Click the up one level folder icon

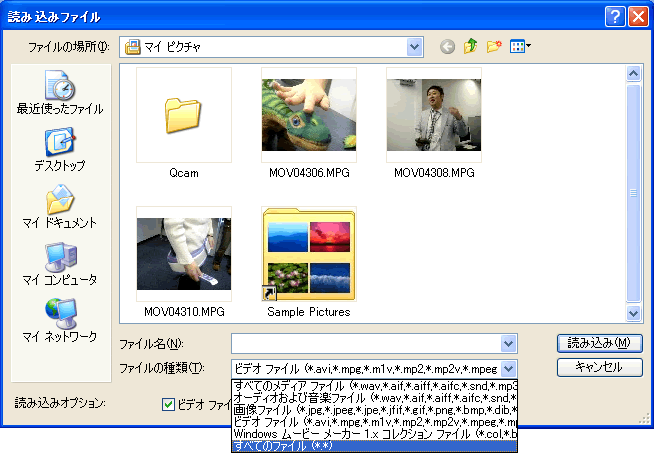[x=470, y=47]
